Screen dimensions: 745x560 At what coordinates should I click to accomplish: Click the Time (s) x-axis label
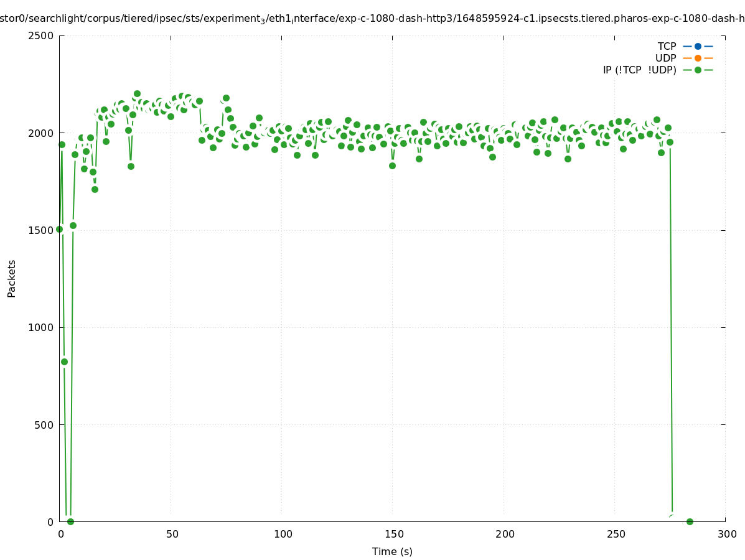coord(392,551)
